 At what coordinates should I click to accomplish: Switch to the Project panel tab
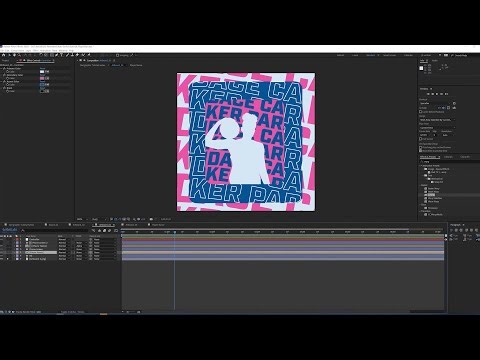pyautogui.click(x=5, y=61)
